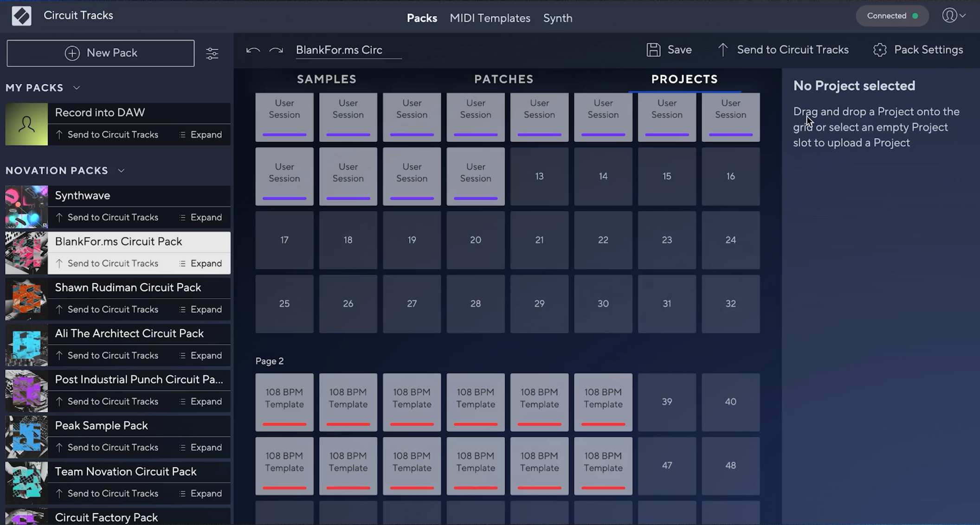This screenshot has width=980, height=525.
Task: Select empty project slot 20
Action: (x=476, y=240)
